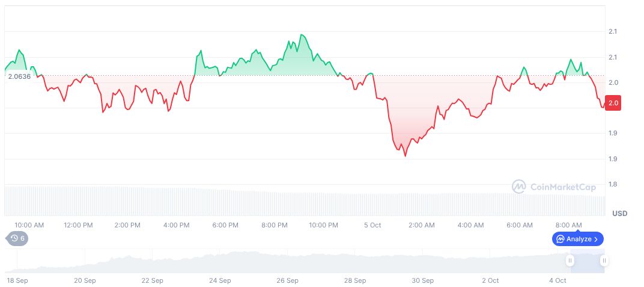
Task: Click the CoinMarketCap watermark logo
Action: pyautogui.click(x=554, y=187)
